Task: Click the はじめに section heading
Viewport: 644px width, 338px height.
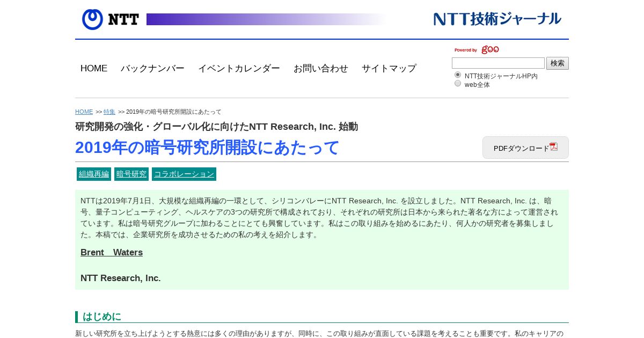Action: tap(102, 317)
